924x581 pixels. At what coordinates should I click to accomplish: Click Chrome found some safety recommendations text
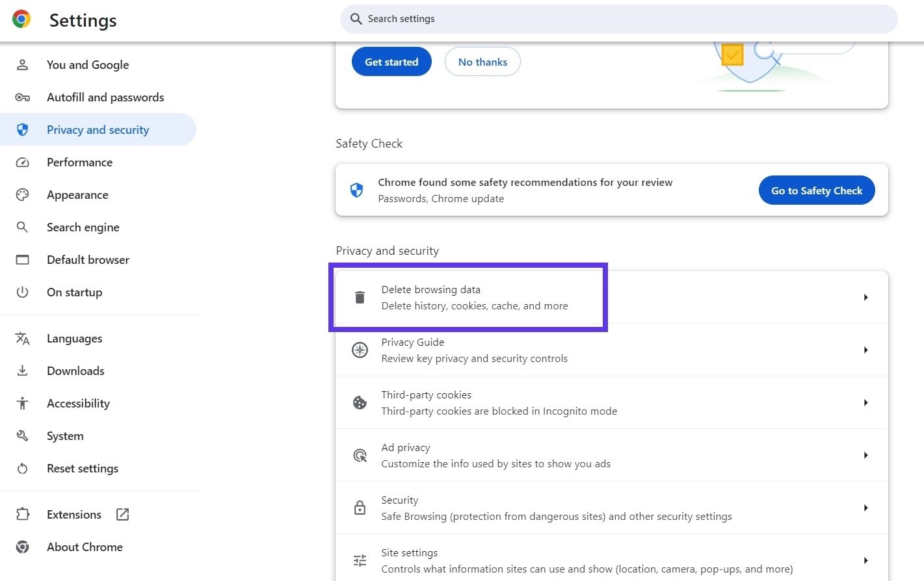coord(525,182)
